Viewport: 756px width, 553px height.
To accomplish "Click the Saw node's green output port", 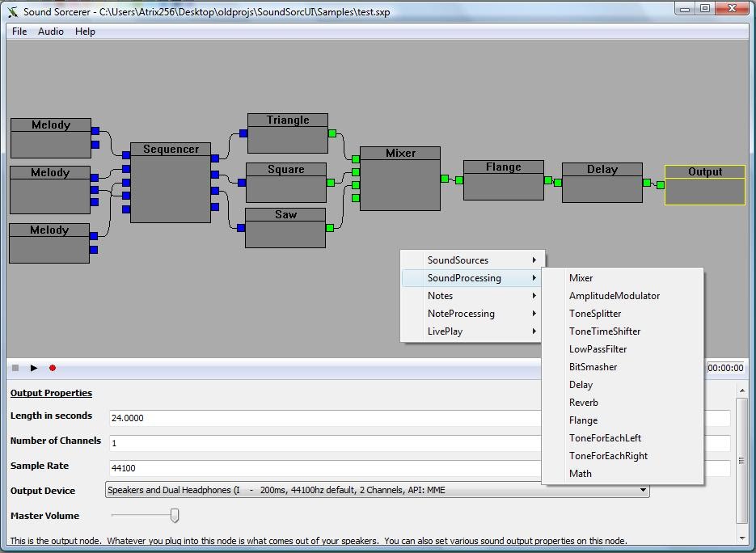I will click(330, 228).
